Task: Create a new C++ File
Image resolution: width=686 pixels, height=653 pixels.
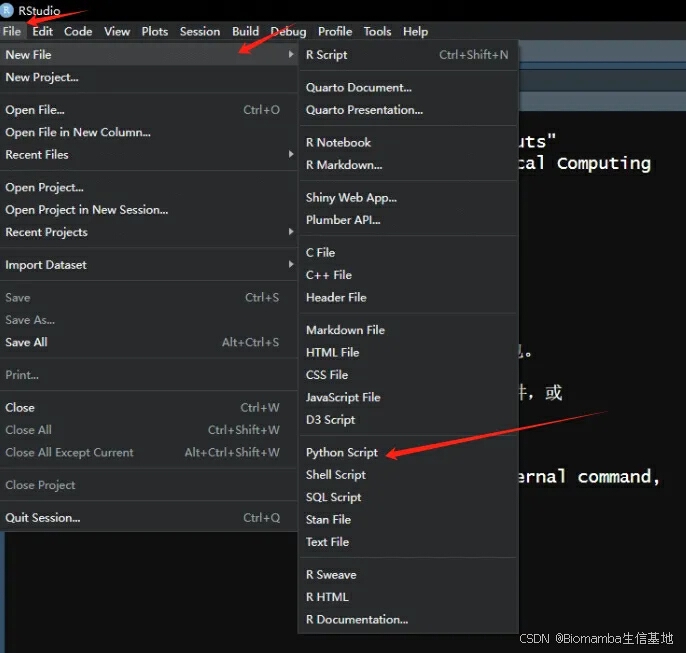Action: point(408,275)
